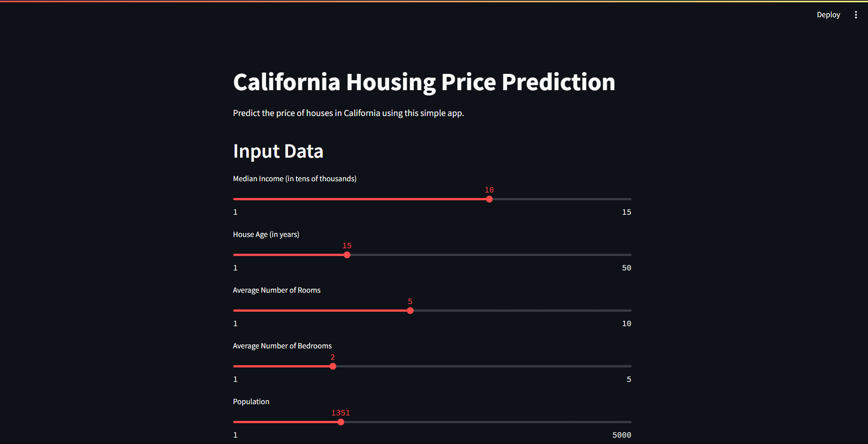Click the app description text under the title

348,113
